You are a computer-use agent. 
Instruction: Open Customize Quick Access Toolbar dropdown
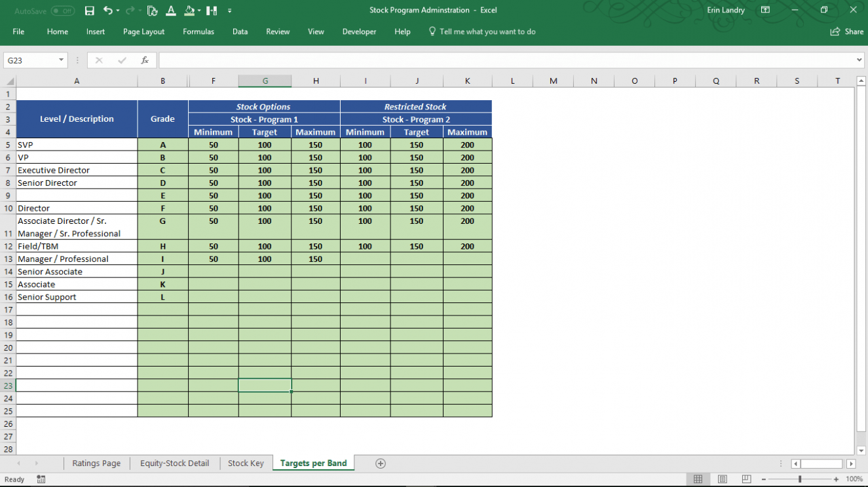[x=229, y=11]
